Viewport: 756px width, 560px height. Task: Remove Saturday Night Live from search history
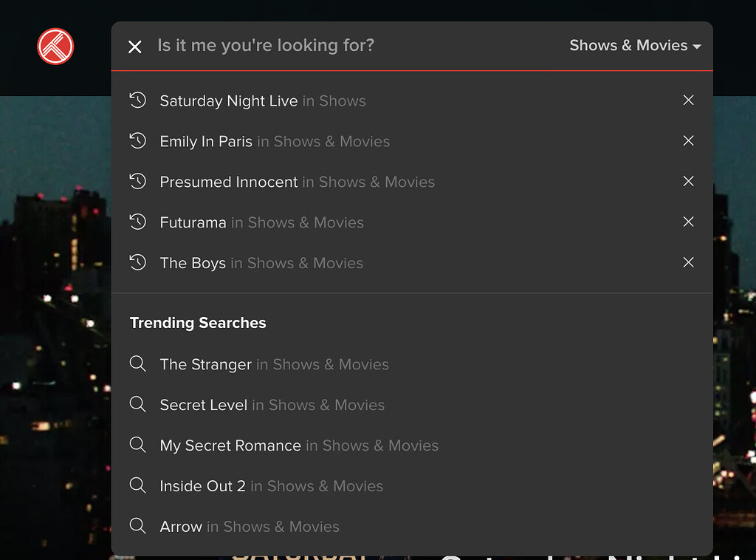(x=688, y=100)
